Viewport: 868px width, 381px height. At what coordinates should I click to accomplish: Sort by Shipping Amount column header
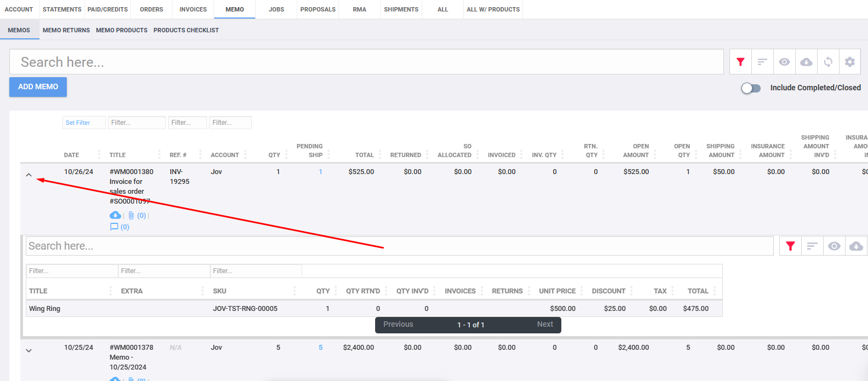(x=720, y=151)
